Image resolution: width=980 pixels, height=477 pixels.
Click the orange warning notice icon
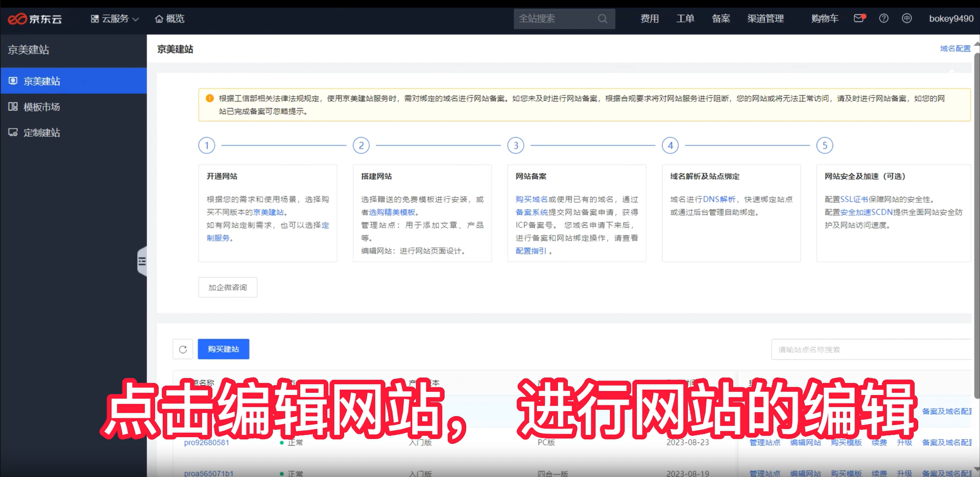tap(209, 98)
